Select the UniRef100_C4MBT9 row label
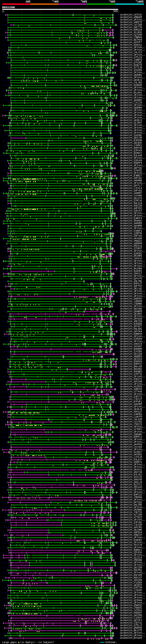146x644 pixels. 131,60
